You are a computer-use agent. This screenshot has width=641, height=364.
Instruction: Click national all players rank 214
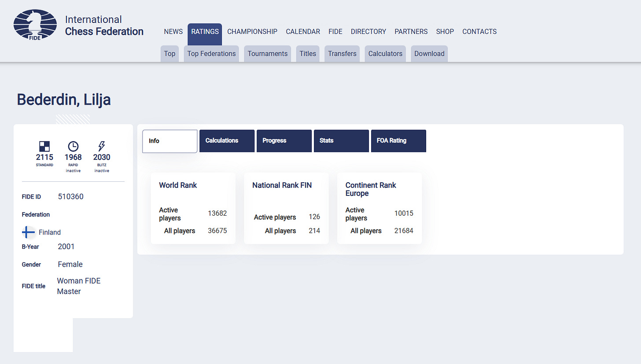pos(314,231)
